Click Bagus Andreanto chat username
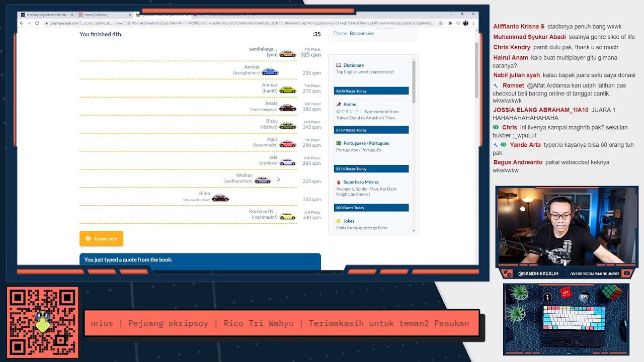644x362 pixels. 518,162
